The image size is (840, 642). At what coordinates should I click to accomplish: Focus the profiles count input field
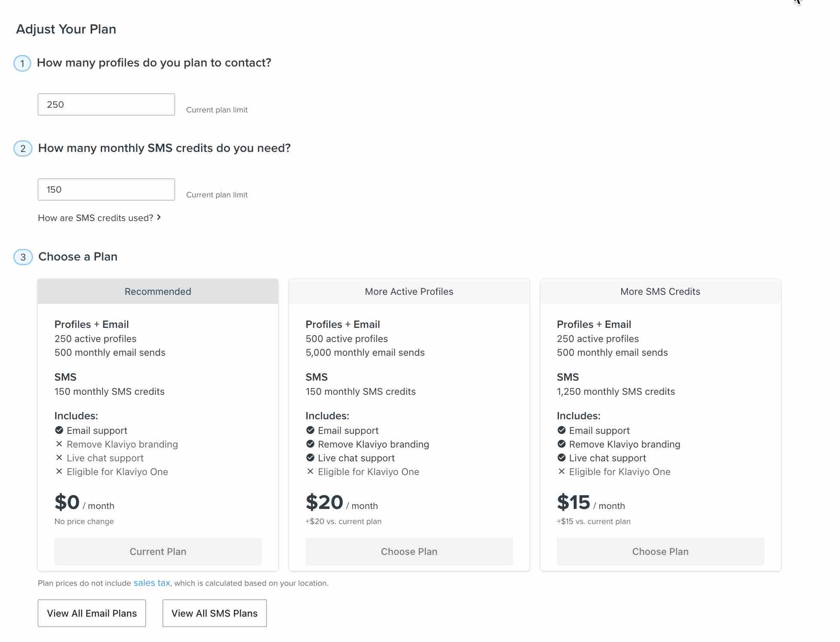(106, 105)
